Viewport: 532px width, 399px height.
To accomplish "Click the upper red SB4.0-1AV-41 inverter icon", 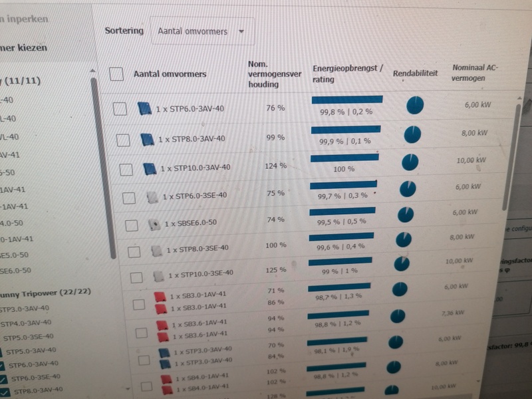I will click(x=167, y=379).
